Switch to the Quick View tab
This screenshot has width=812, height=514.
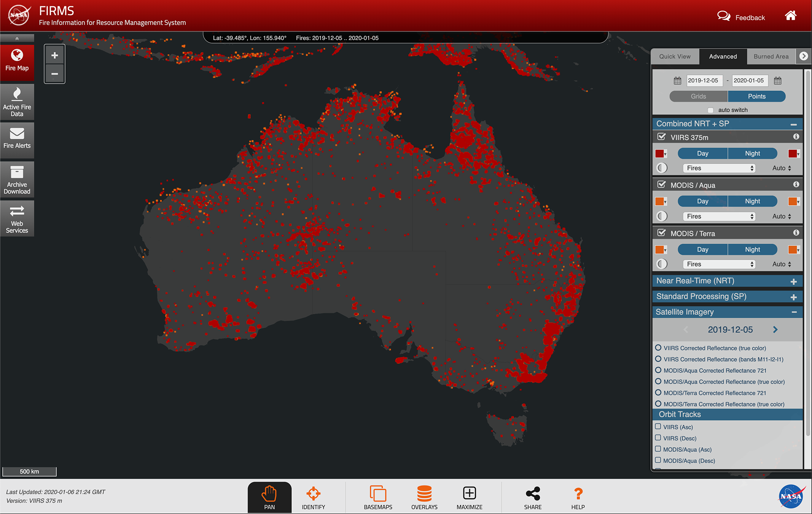[x=675, y=56]
